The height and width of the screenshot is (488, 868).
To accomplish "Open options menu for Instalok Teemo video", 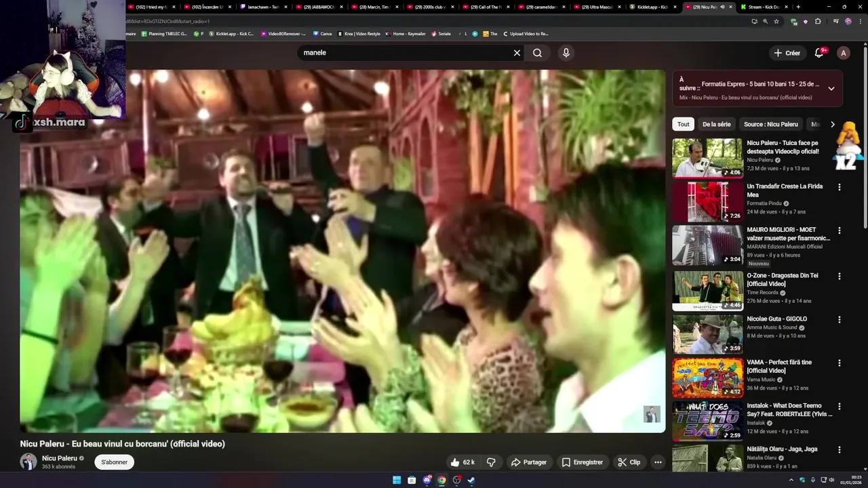I will pyautogui.click(x=840, y=407).
